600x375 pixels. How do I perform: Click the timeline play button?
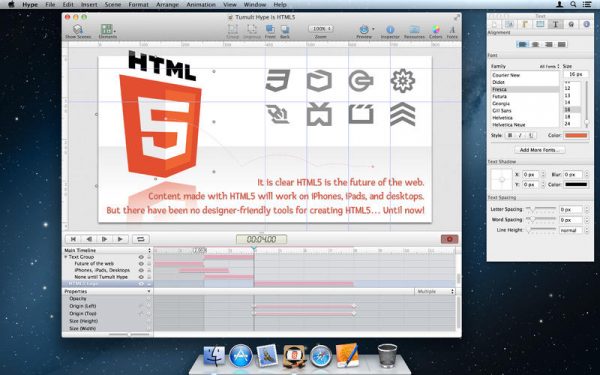coord(120,239)
